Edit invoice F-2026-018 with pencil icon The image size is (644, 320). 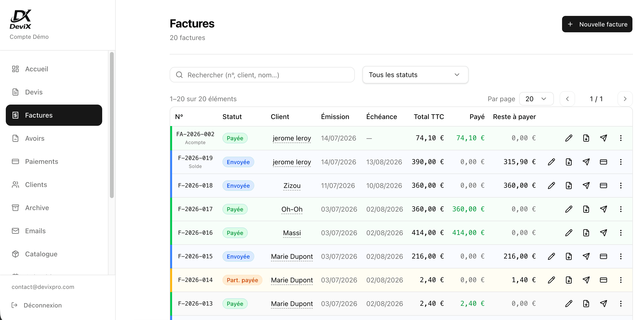(551, 186)
